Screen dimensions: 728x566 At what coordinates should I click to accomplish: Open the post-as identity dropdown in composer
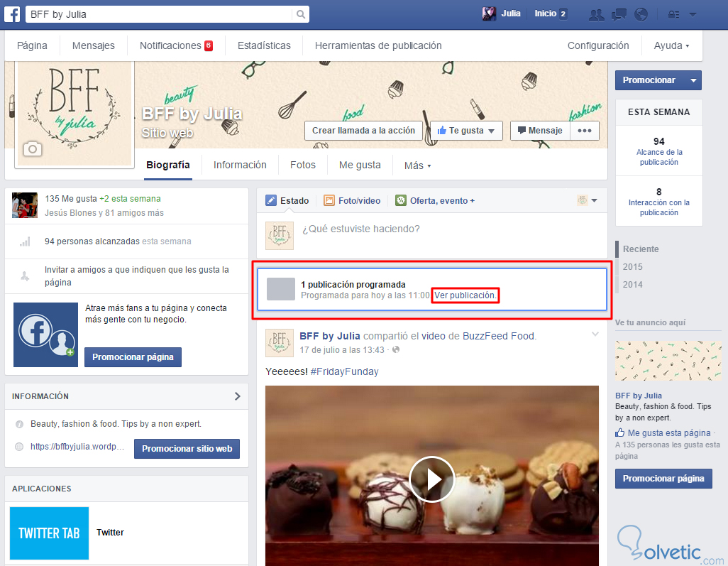pos(588,200)
